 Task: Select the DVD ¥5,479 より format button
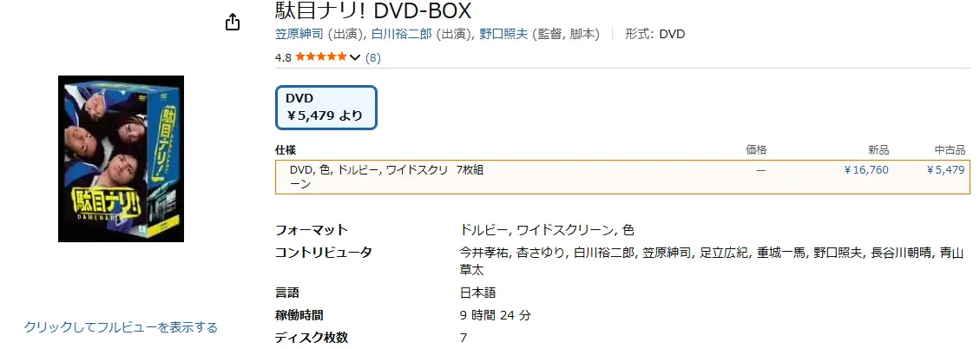326,107
